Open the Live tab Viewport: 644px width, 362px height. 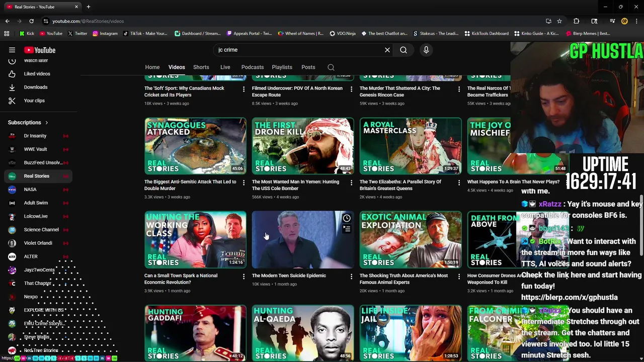pyautogui.click(x=225, y=67)
